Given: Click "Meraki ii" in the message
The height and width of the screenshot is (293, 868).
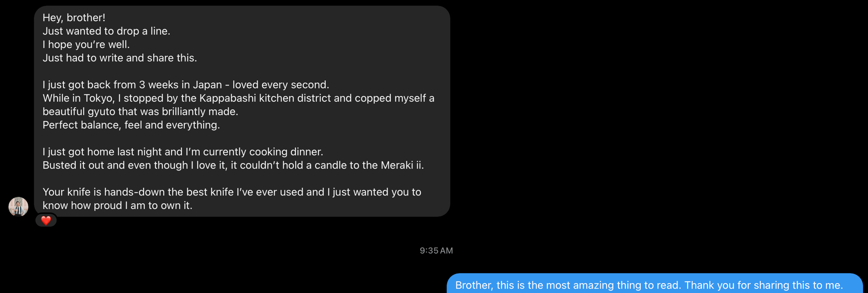Looking at the screenshot, I should pyautogui.click(x=401, y=166).
